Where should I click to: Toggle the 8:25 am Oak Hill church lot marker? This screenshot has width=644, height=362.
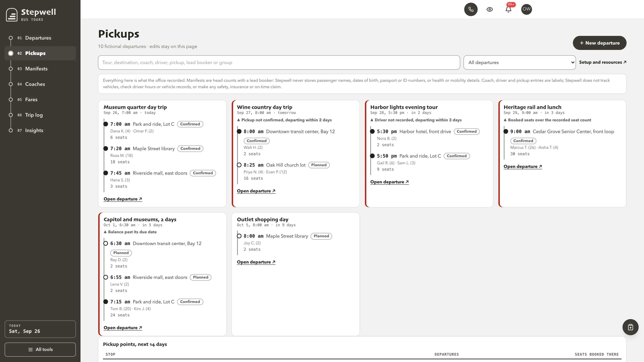[239, 165]
